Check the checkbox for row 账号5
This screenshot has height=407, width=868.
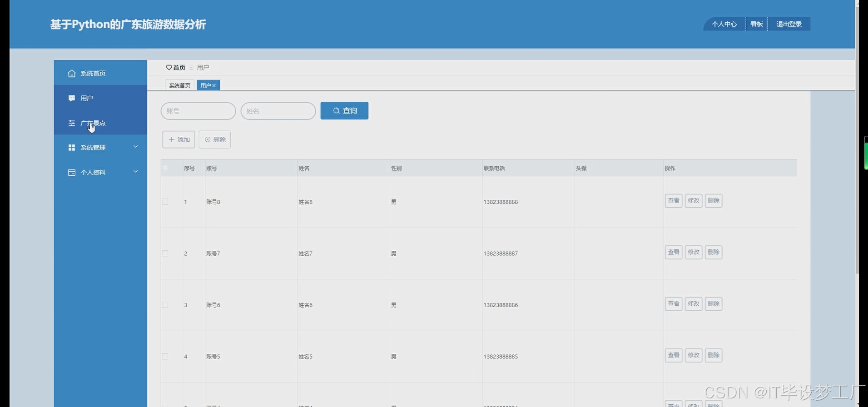[x=165, y=357]
